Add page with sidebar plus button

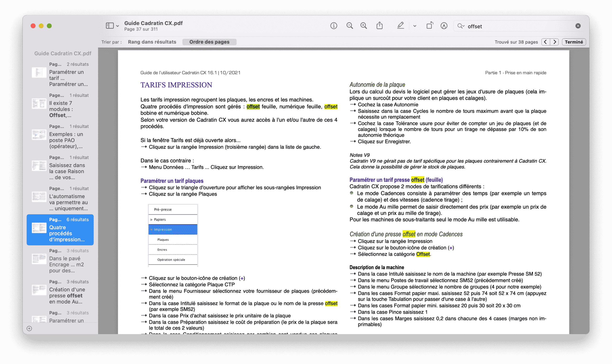29,328
